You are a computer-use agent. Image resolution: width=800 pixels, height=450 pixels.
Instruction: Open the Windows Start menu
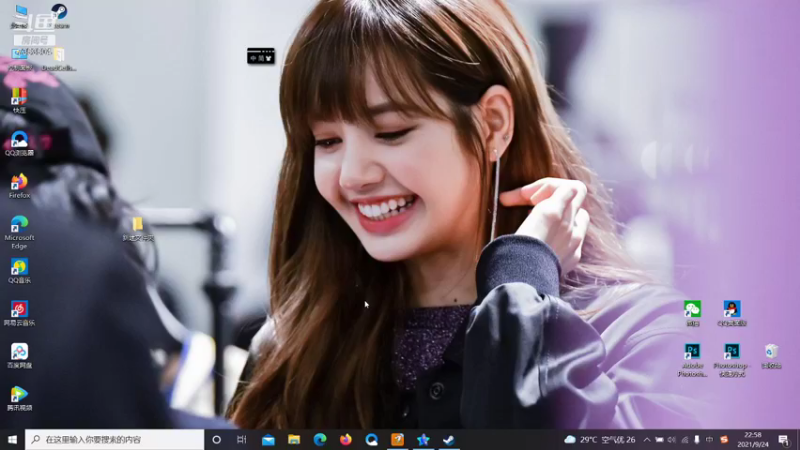(x=12, y=439)
